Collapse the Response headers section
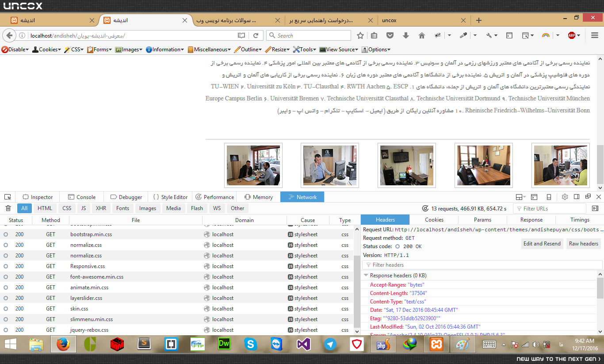The width and height of the screenshot is (604, 364). (x=366, y=276)
